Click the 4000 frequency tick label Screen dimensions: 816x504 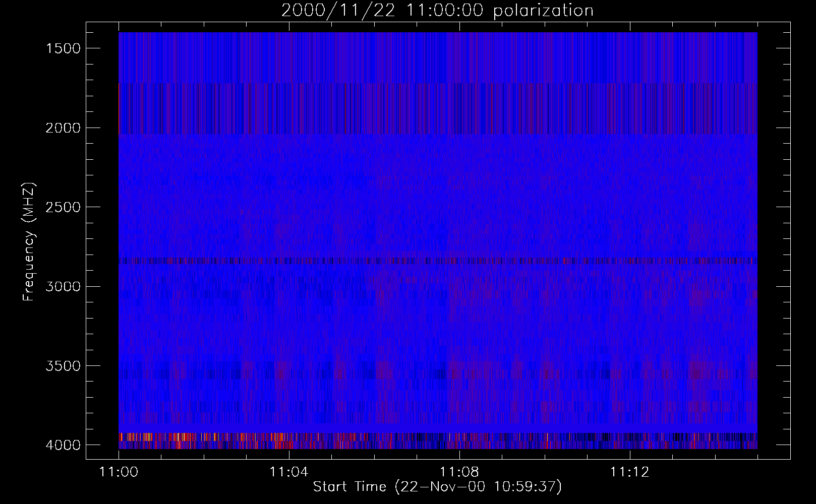pyautogui.click(x=63, y=445)
